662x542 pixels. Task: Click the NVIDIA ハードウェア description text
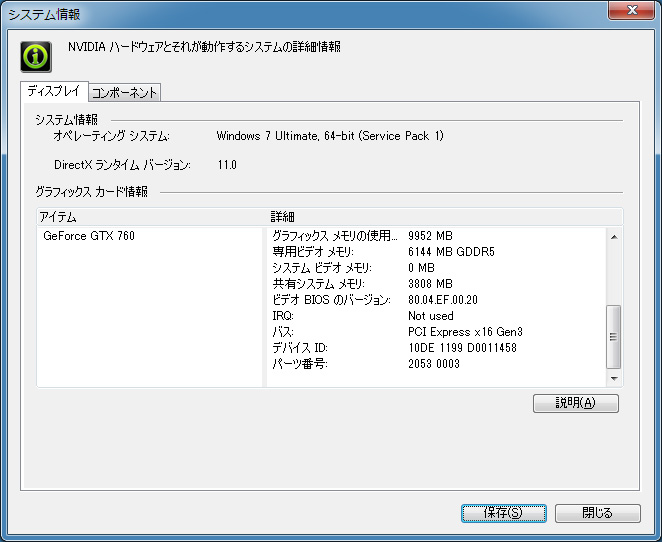(x=204, y=46)
